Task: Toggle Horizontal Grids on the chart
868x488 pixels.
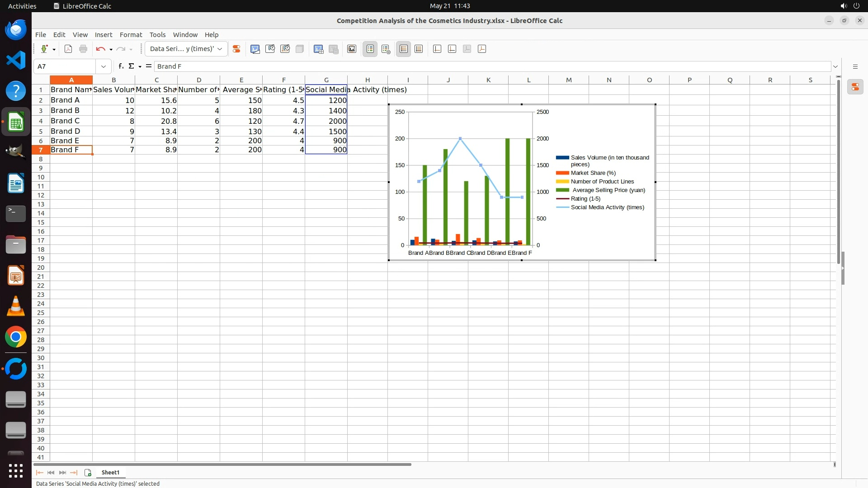Action: (x=403, y=49)
